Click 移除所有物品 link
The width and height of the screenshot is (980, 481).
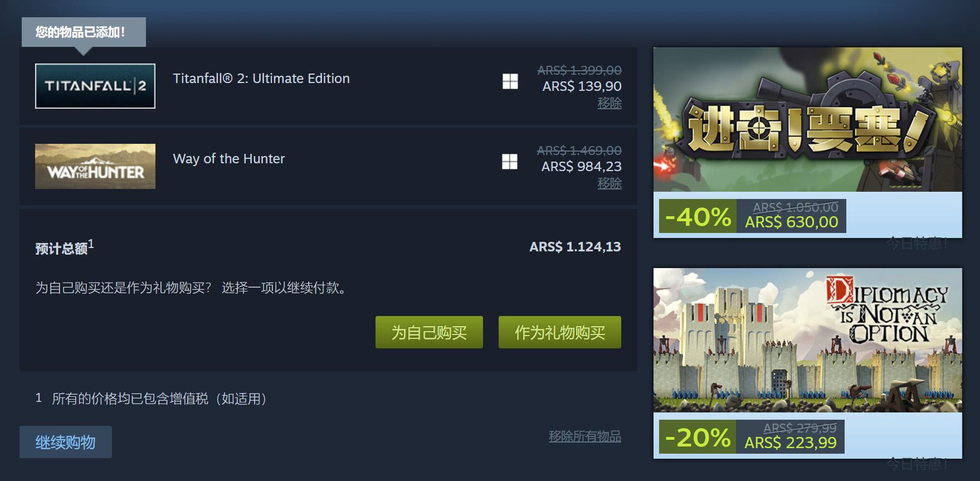tap(585, 436)
